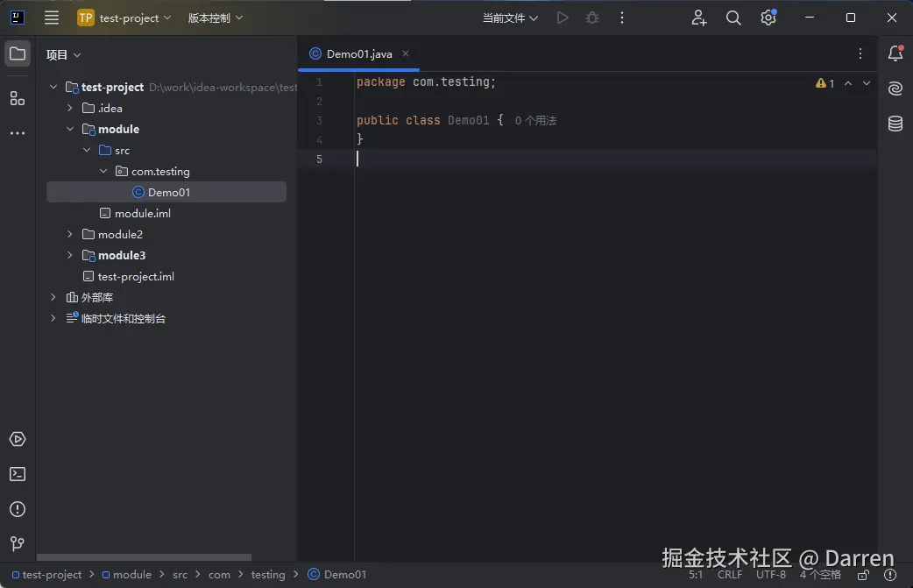This screenshot has height=588, width=913.
Task: Collapse the src folder
Action: coord(87,150)
